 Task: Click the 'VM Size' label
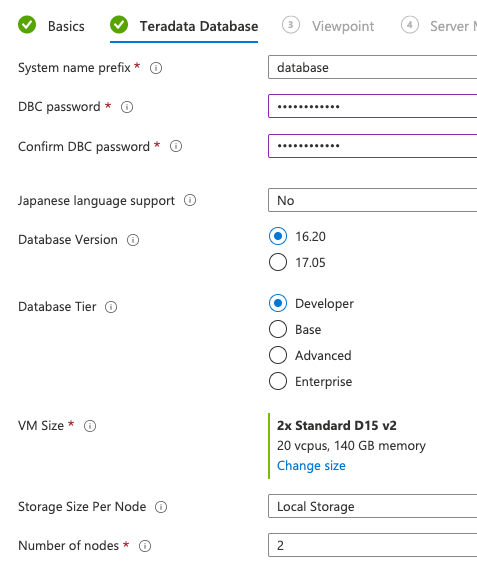[x=41, y=425]
